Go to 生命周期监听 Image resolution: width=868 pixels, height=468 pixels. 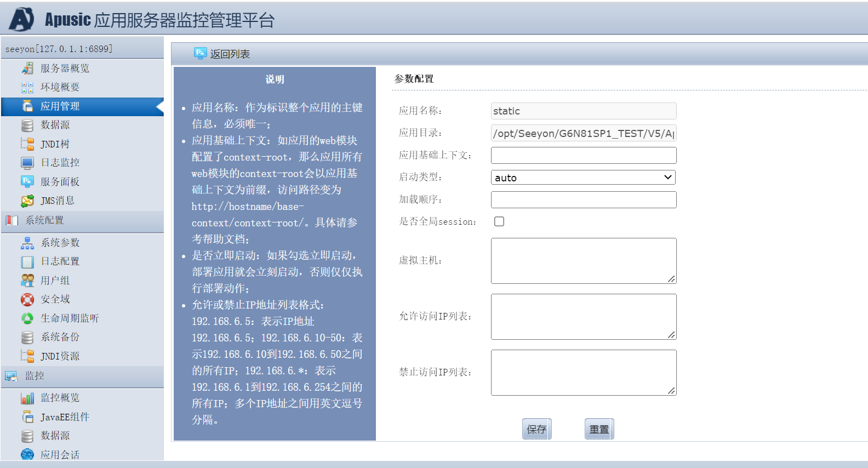pos(70,318)
